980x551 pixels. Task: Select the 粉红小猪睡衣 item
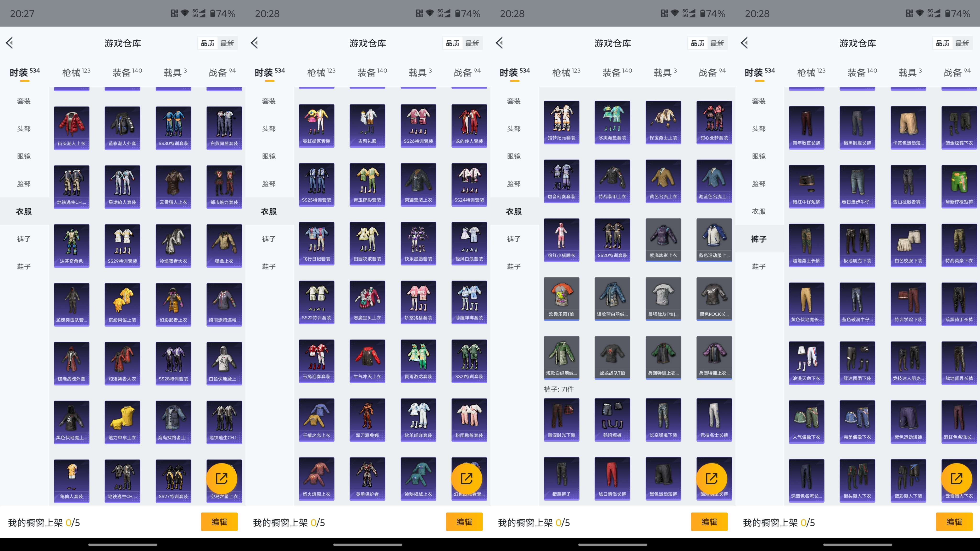562,240
